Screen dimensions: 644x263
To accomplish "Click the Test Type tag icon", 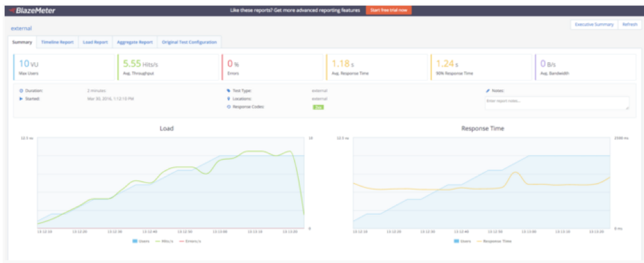I will [x=229, y=91].
